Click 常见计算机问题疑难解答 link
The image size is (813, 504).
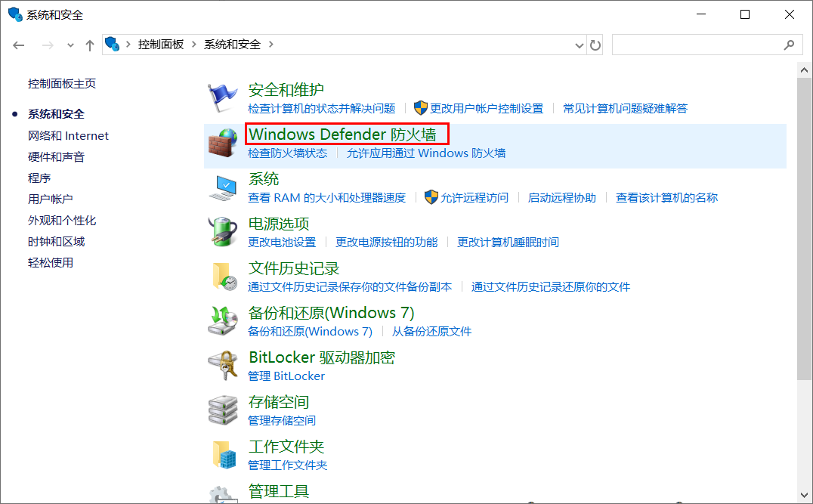click(x=626, y=108)
